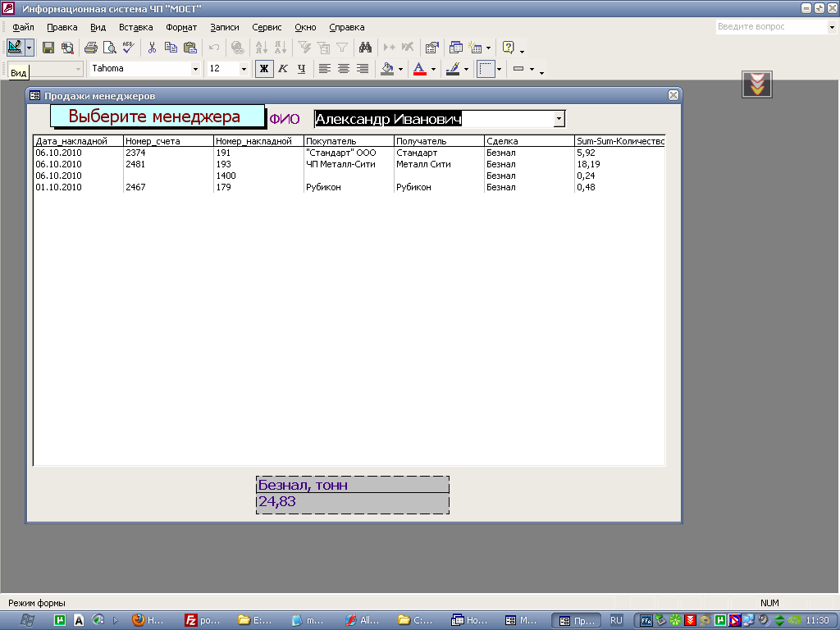The width and height of the screenshot is (840, 630).
Task: Open the help question mark icon
Action: point(508,48)
